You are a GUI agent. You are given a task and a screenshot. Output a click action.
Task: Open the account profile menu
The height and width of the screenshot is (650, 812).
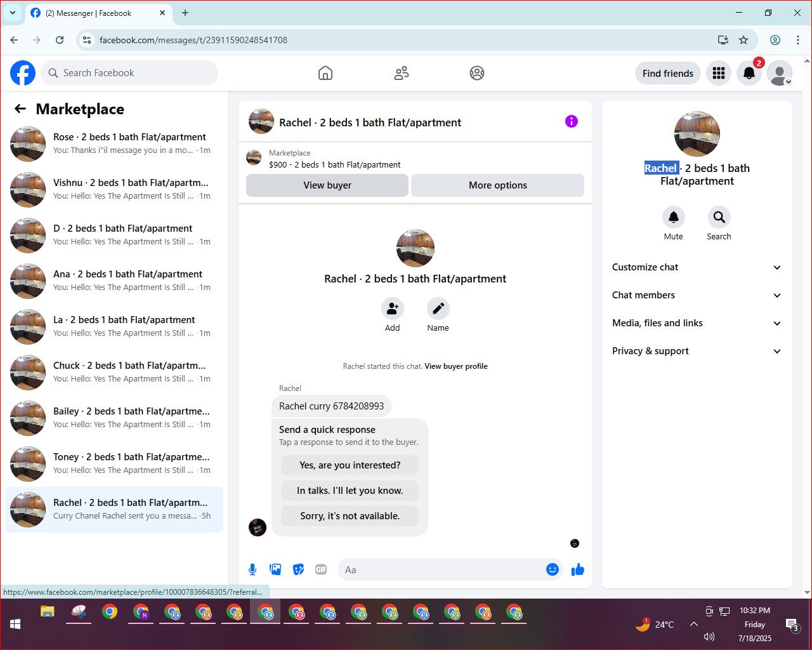[780, 73]
